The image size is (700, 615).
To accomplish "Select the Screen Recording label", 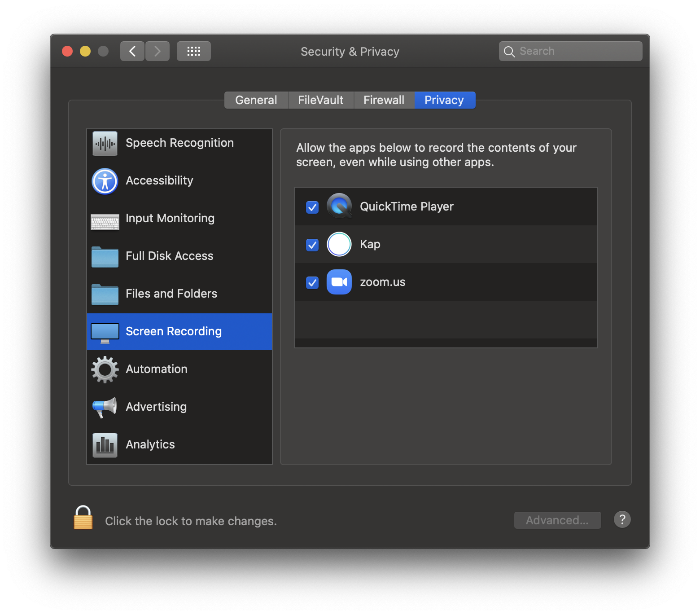I will click(x=174, y=331).
